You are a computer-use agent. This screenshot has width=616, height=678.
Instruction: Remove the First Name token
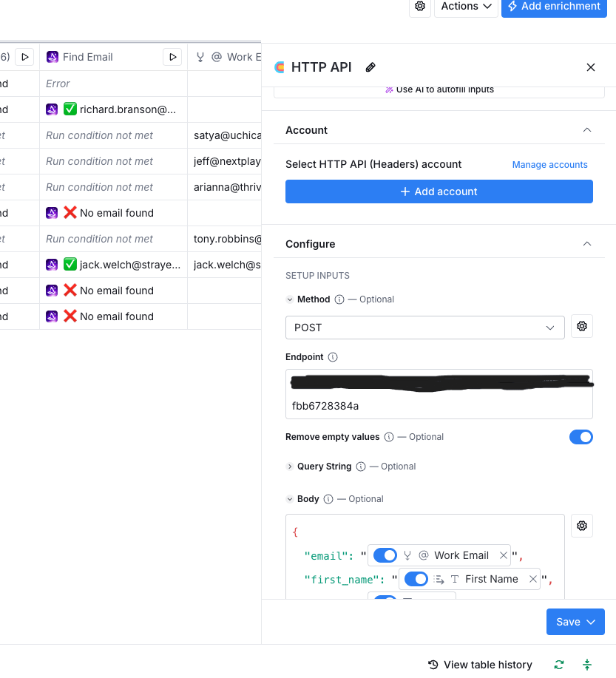[533, 579]
